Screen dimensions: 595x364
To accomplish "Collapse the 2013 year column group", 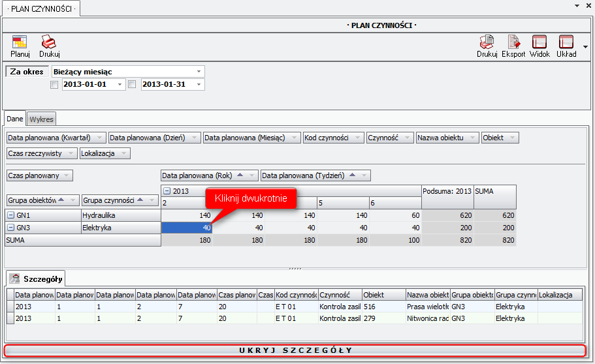I will point(167,191).
